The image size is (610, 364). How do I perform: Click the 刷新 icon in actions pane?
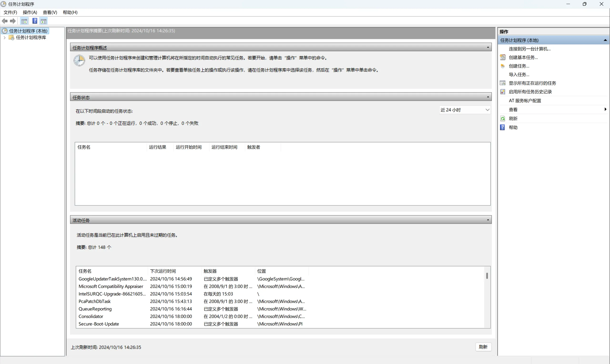(x=503, y=119)
